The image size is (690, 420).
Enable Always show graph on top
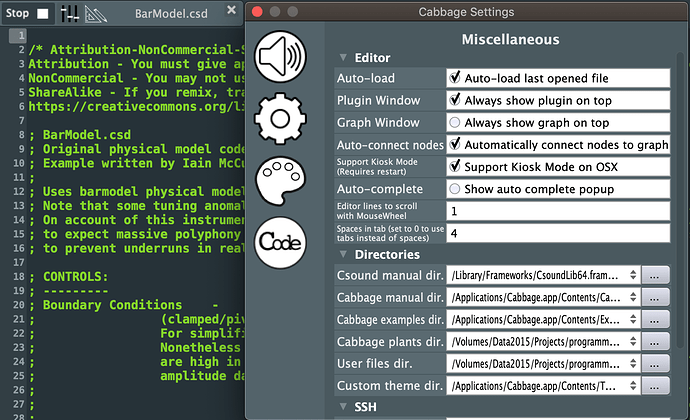coord(455,122)
